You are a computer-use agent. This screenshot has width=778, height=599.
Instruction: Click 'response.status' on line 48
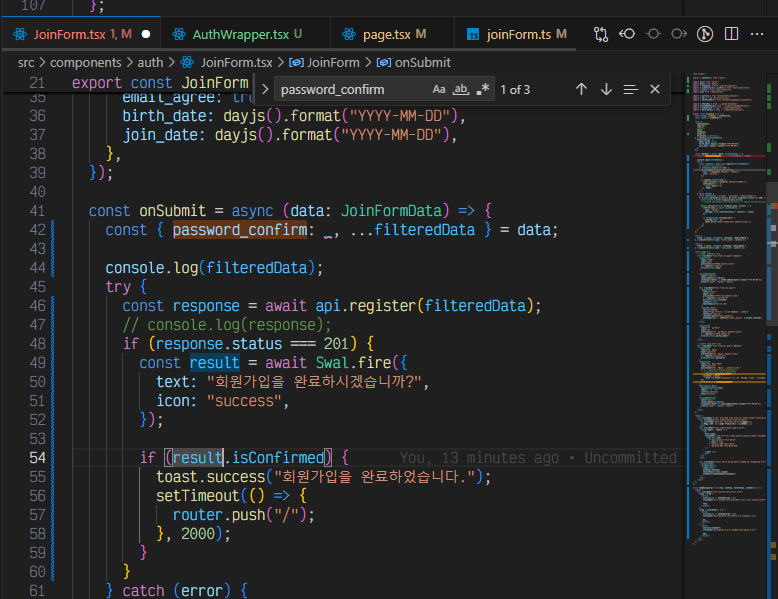point(218,344)
